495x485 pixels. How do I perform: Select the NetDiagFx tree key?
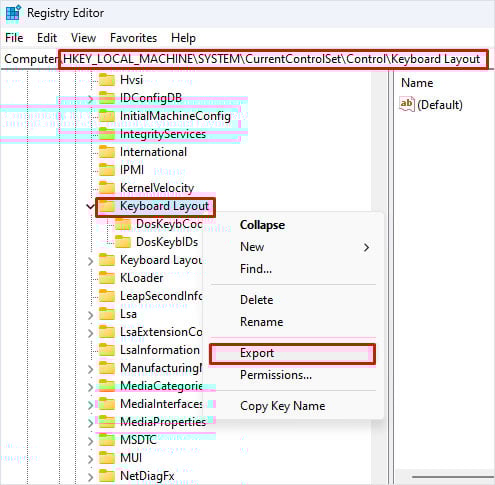[x=147, y=476]
